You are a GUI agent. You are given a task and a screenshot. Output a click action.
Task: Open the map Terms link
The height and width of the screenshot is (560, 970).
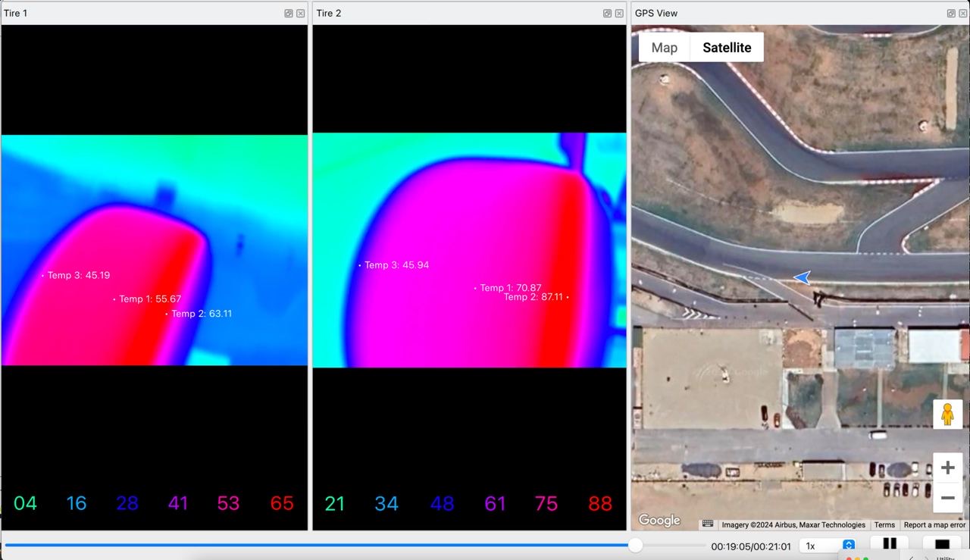pyautogui.click(x=884, y=524)
